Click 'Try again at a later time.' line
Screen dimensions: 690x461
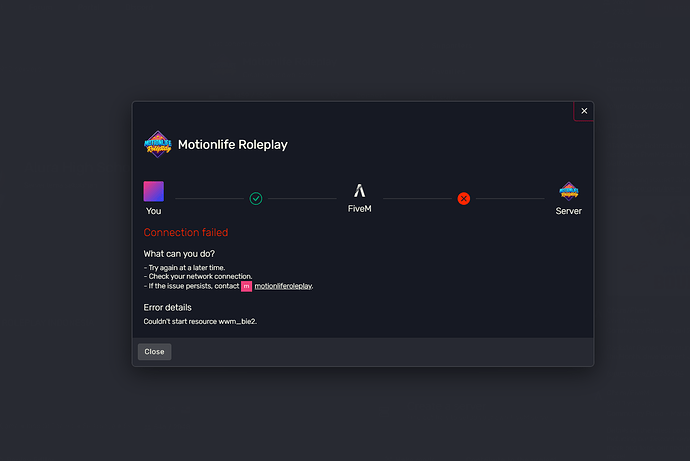point(184,267)
